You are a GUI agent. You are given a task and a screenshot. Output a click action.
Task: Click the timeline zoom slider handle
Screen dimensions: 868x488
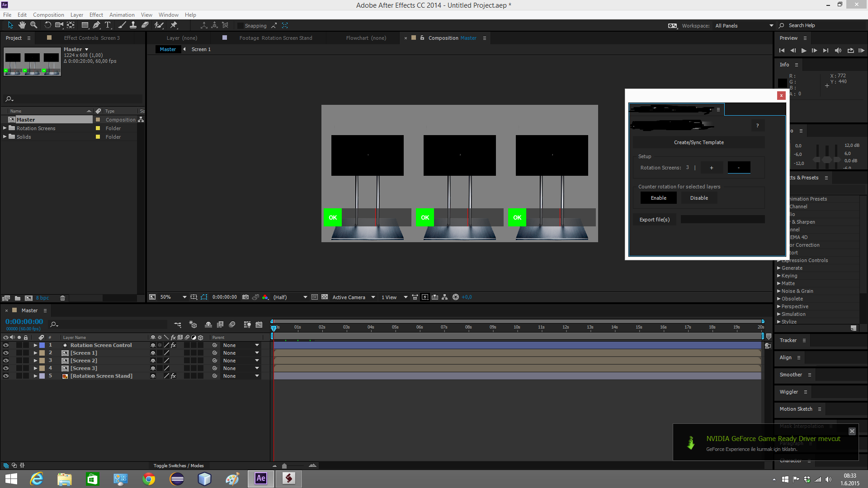[x=284, y=466]
